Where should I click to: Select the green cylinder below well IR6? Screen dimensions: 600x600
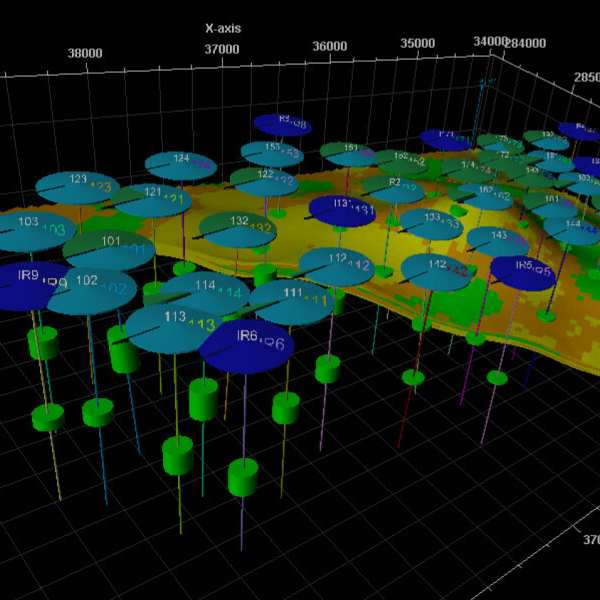(x=243, y=478)
